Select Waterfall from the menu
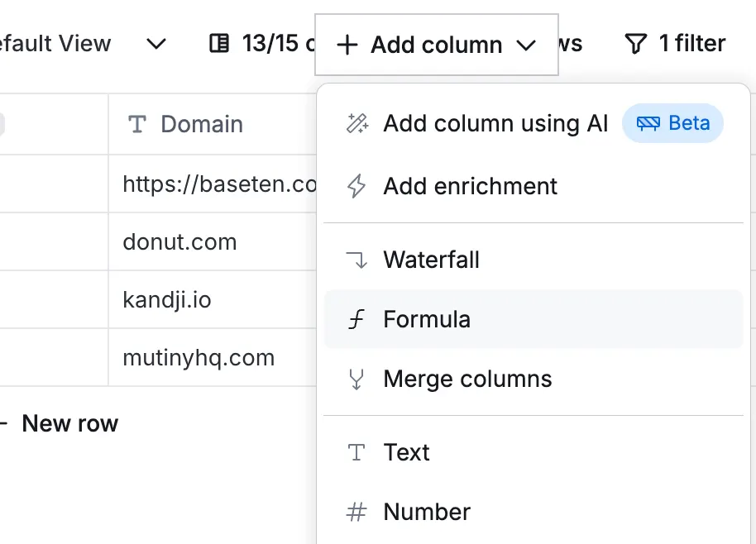The height and width of the screenshot is (544, 756). [x=534, y=260]
